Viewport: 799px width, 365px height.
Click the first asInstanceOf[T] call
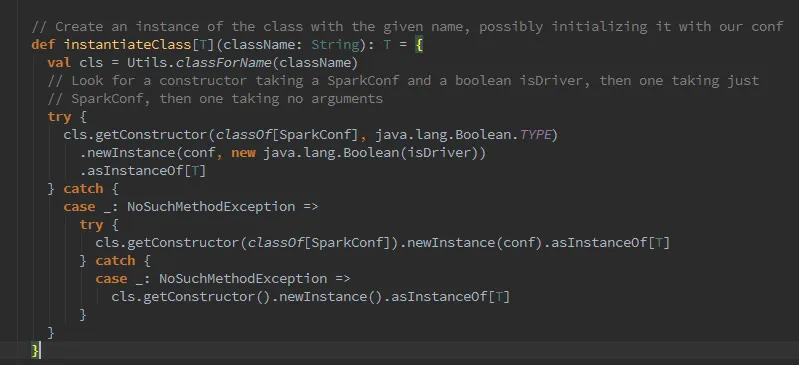tap(143, 170)
